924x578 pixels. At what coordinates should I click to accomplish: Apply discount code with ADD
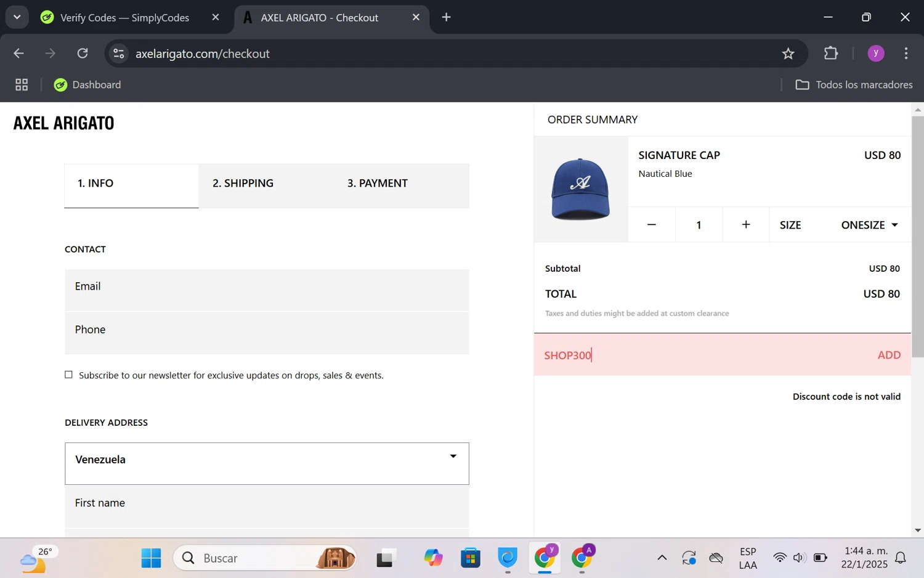pos(889,355)
